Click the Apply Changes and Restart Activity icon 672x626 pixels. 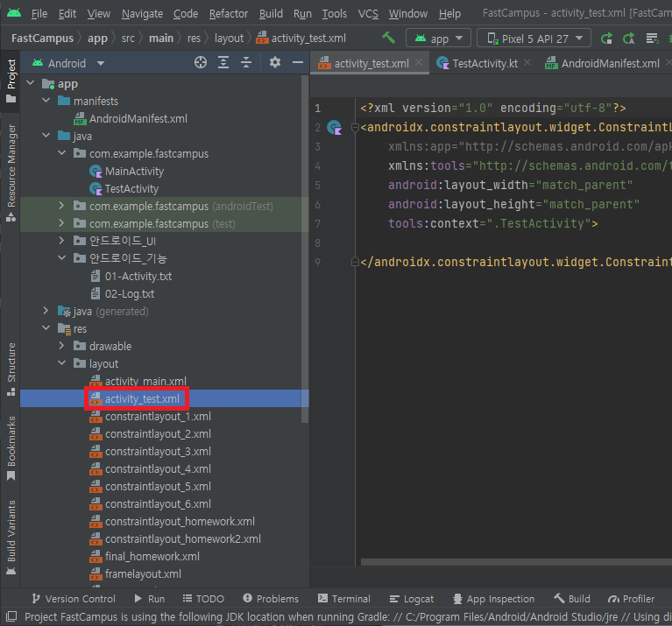(606, 39)
